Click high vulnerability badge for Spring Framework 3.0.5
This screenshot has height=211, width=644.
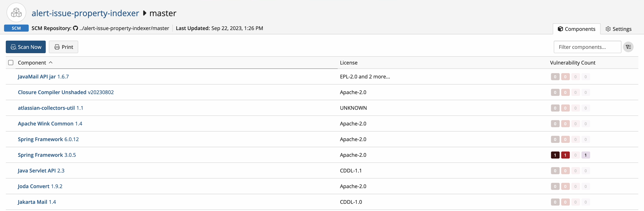click(565, 155)
